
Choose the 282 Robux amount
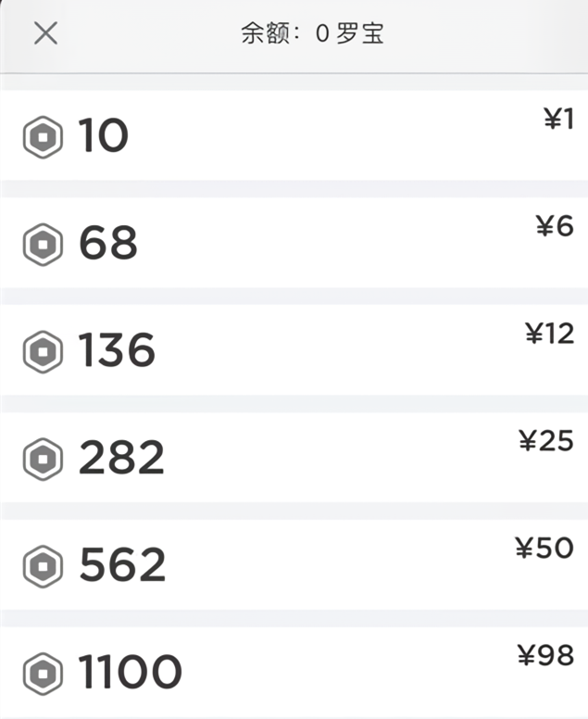pyautogui.click(x=121, y=459)
